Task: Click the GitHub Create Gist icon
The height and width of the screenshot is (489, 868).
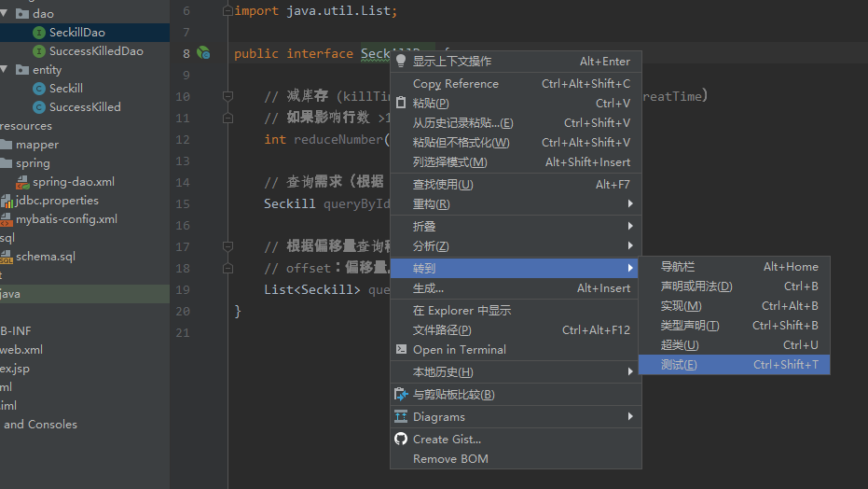Action: 401,439
